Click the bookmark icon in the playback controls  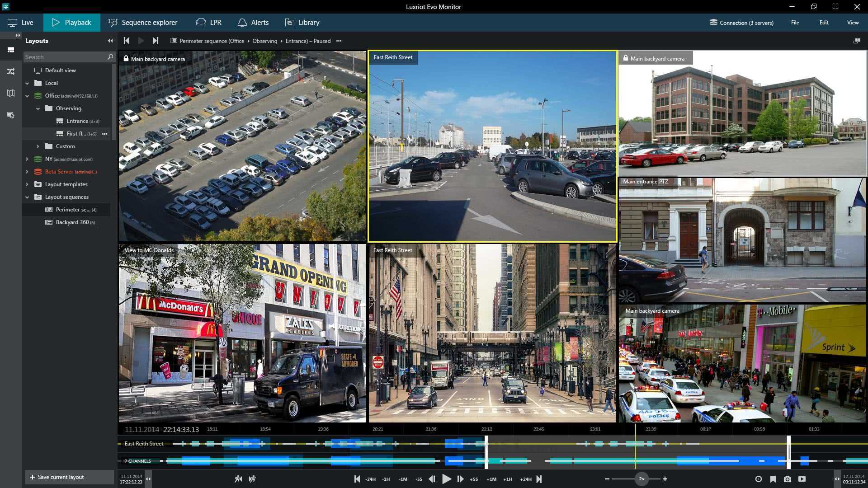tap(772, 479)
